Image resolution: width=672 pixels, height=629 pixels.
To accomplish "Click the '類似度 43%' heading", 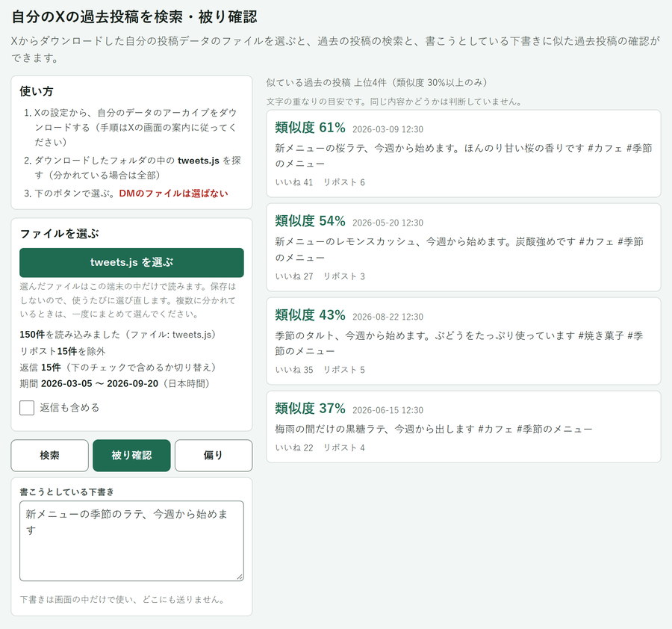I will click(311, 315).
